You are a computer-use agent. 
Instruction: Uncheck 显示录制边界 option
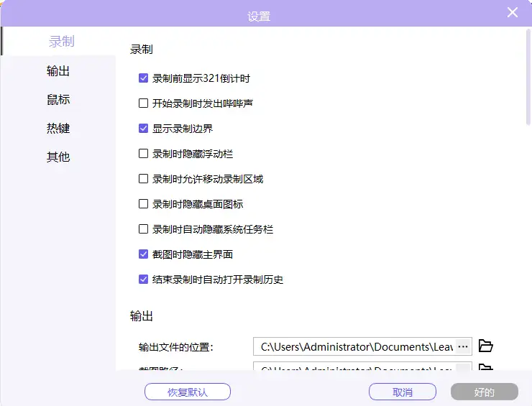click(144, 129)
